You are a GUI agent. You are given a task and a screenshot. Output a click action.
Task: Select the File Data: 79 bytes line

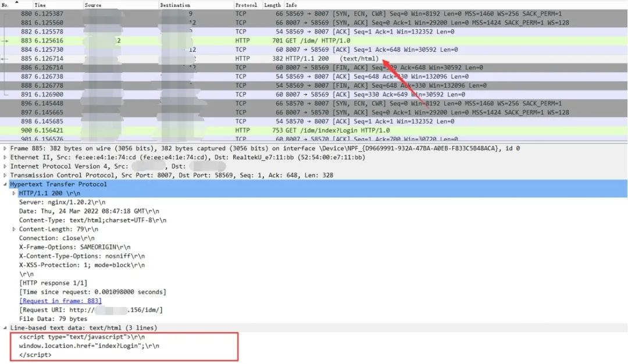[x=53, y=319]
